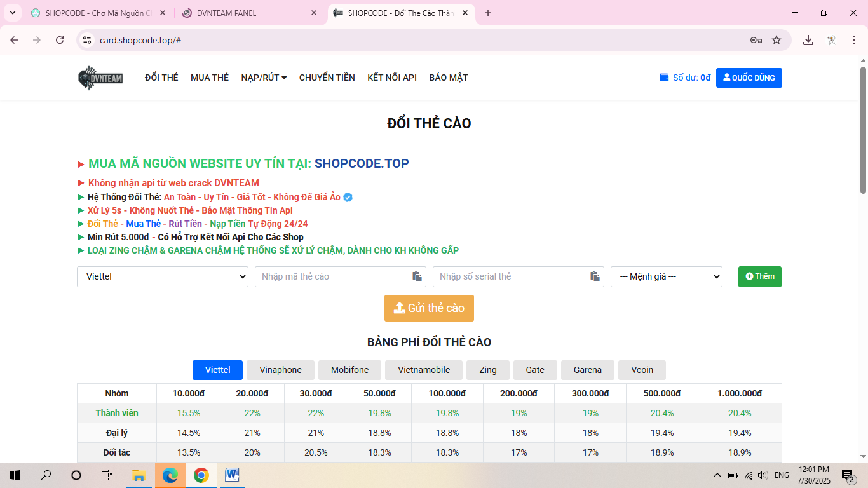Bookmark this page with star icon
The height and width of the screenshot is (488, 868).
coord(776,40)
